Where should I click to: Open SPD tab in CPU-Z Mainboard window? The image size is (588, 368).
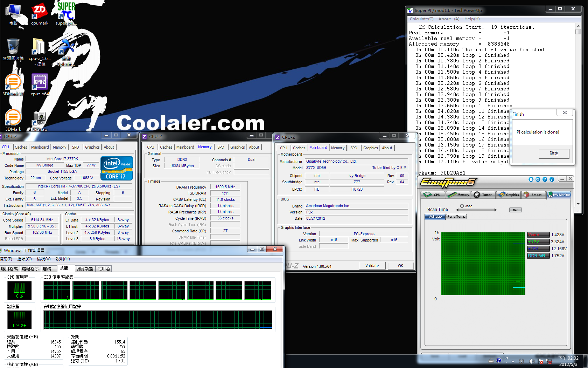tap(354, 148)
